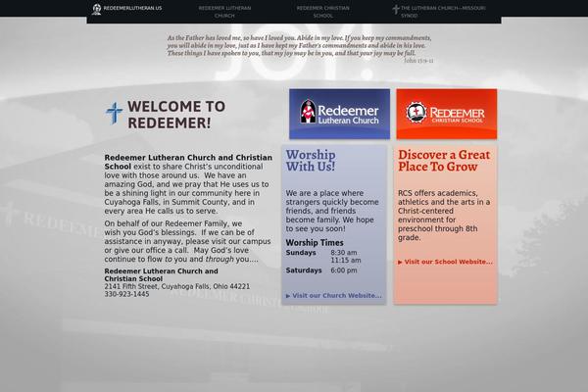The image size is (588, 392).
Task: Click the 2141 Fifth Street address line
Action: click(x=177, y=286)
